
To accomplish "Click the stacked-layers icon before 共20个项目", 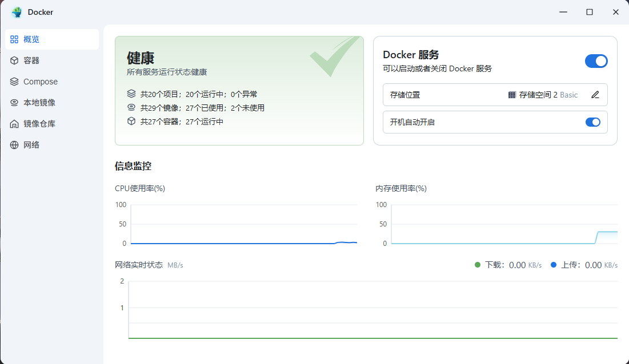I will [132, 93].
